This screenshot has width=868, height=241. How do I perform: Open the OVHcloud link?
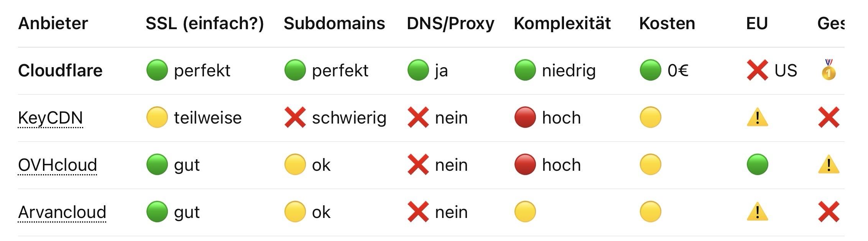(x=58, y=165)
